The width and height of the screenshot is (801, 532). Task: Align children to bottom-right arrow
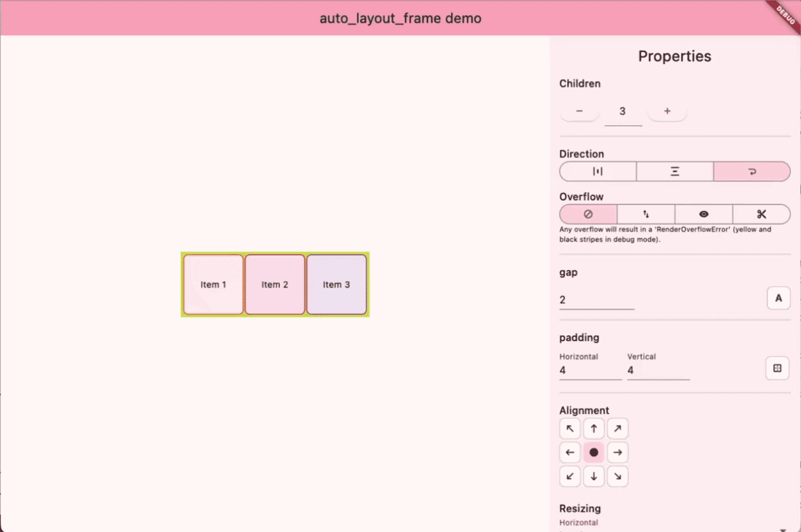click(618, 476)
